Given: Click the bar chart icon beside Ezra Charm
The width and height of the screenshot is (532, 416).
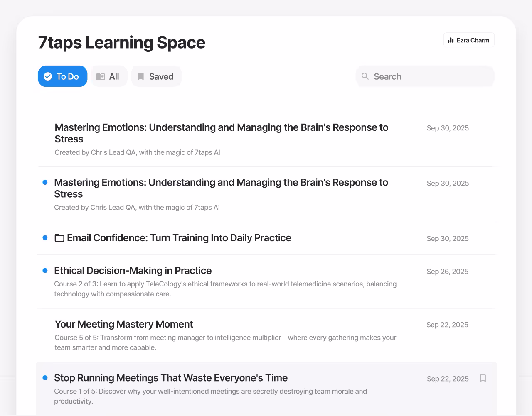Looking at the screenshot, I should (451, 40).
